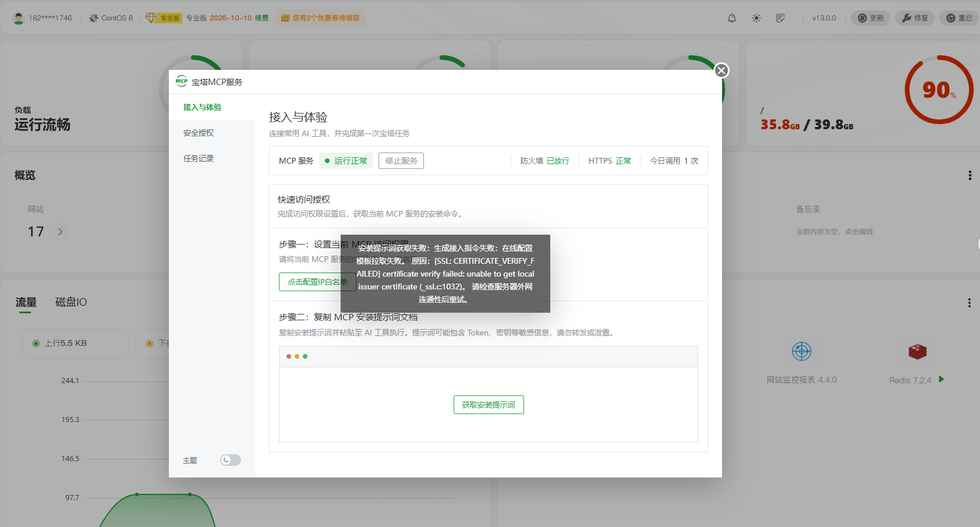Click the v13.0.0 version label

pyautogui.click(x=824, y=18)
